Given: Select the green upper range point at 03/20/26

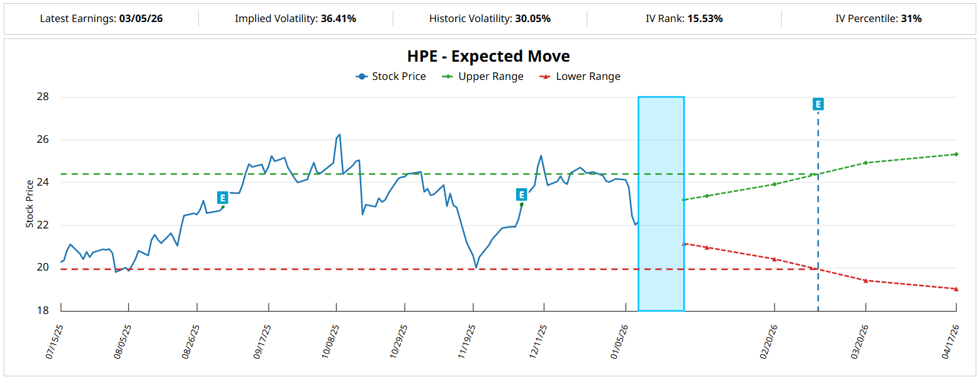Looking at the screenshot, I should coord(865,163).
